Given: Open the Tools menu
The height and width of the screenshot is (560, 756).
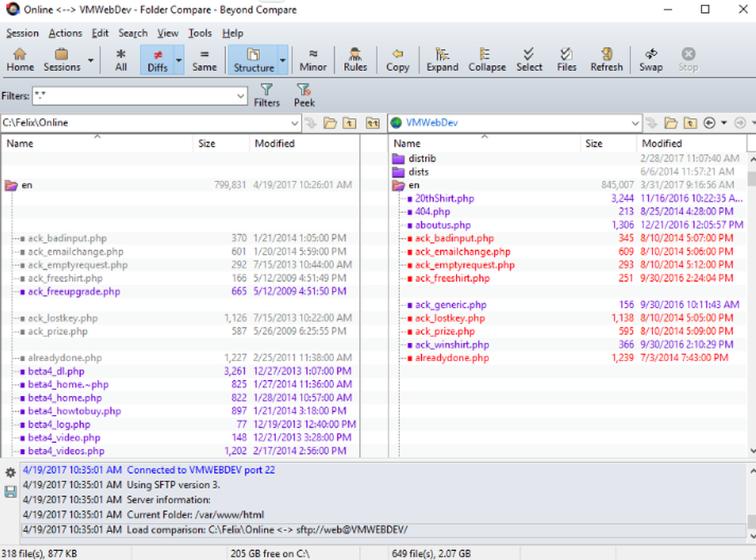Looking at the screenshot, I should [200, 33].
